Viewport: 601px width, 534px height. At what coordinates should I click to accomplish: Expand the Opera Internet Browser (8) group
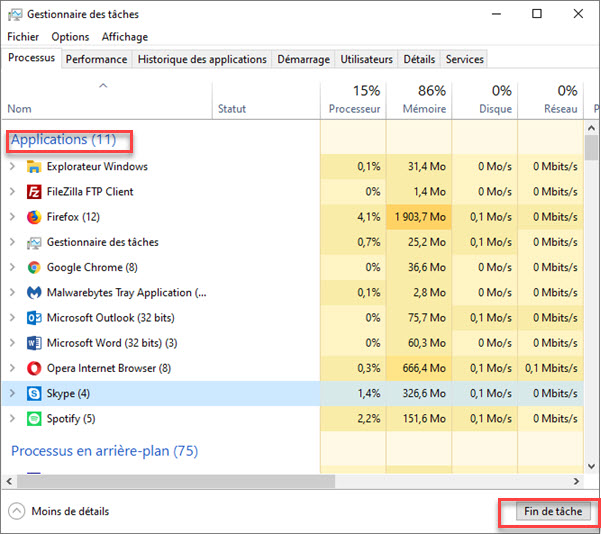[x=12, y=368]
